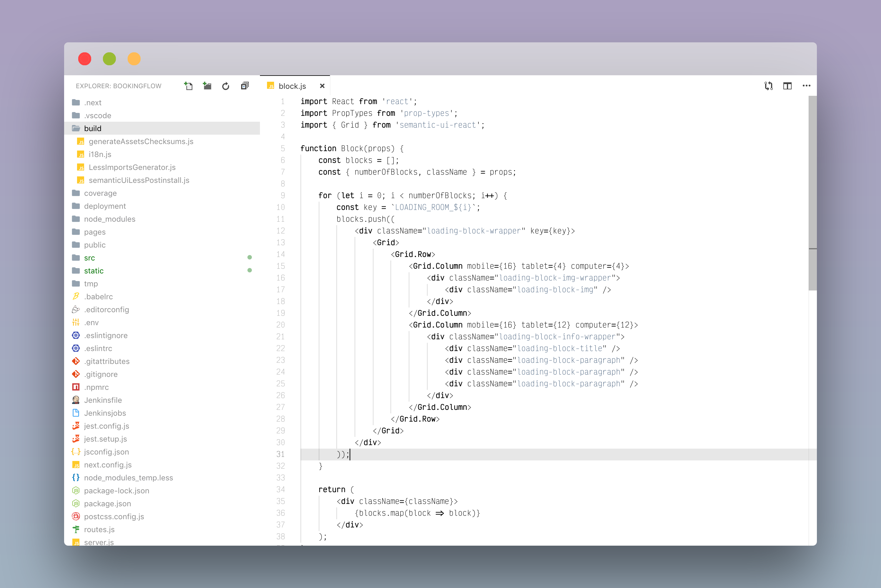Expand the src folder
The height and width of the screenshot is (588, 881).
point(89,258)
